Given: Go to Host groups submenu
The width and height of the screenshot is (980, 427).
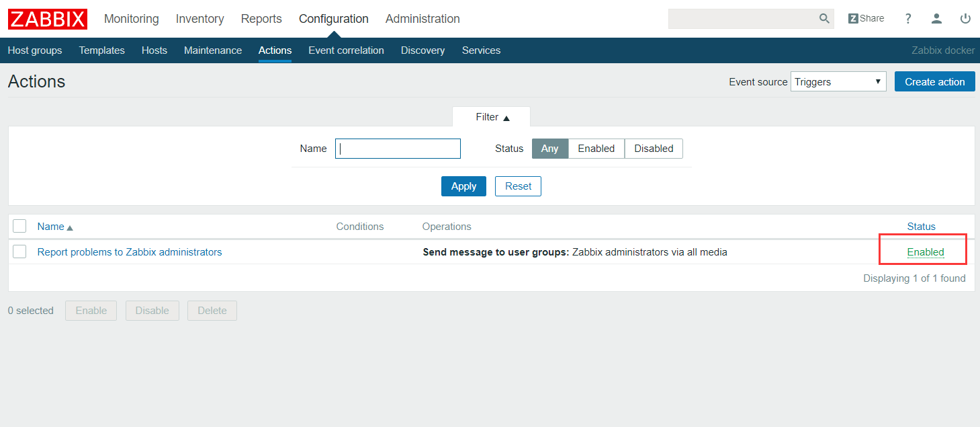Looking at the screenshot, I should click(x=35, y=50).
